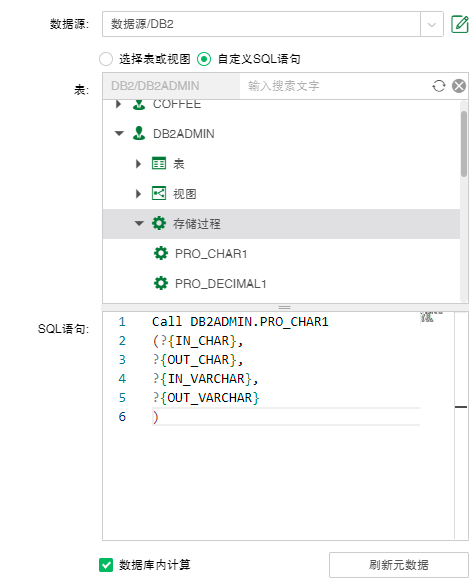Click the 存储过程 gear icon
476x586 pixels.
159,223
